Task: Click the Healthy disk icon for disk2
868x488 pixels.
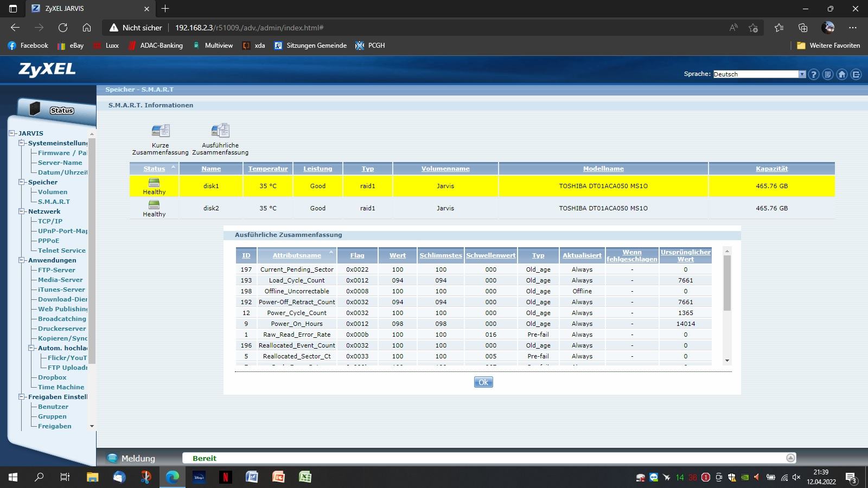Action: [x=154, y=204]
